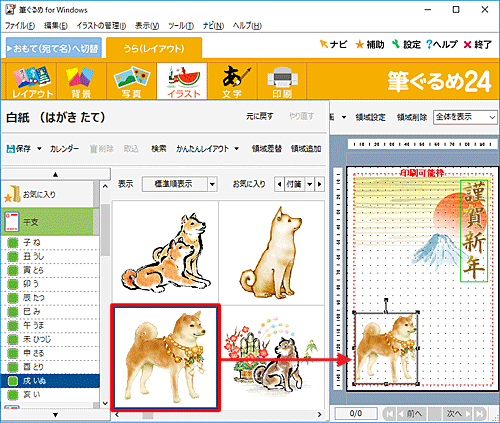Viewport: 500px width, 423px height.
Task: Click the 検索 search button
Action: (158, 149)
